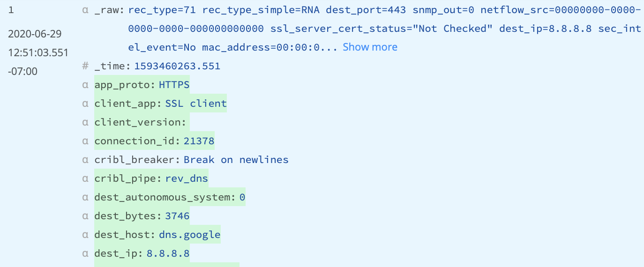Image resolution: width=644 pixels, height=267 pixels.
Task: Click the SSL client value
Action: coord(196,104)
